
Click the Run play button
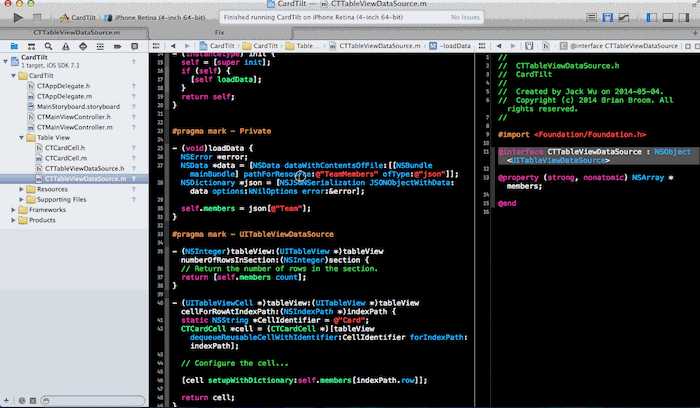(18, 17)
